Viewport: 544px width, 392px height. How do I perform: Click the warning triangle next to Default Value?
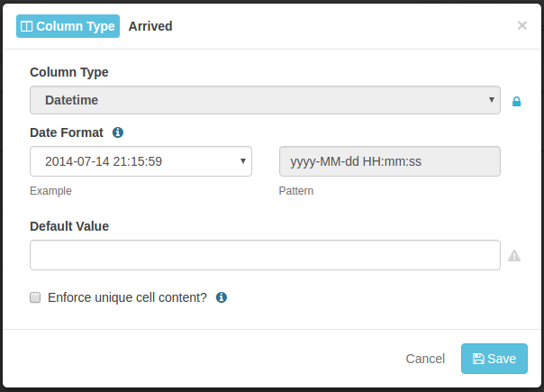point(514,256)
